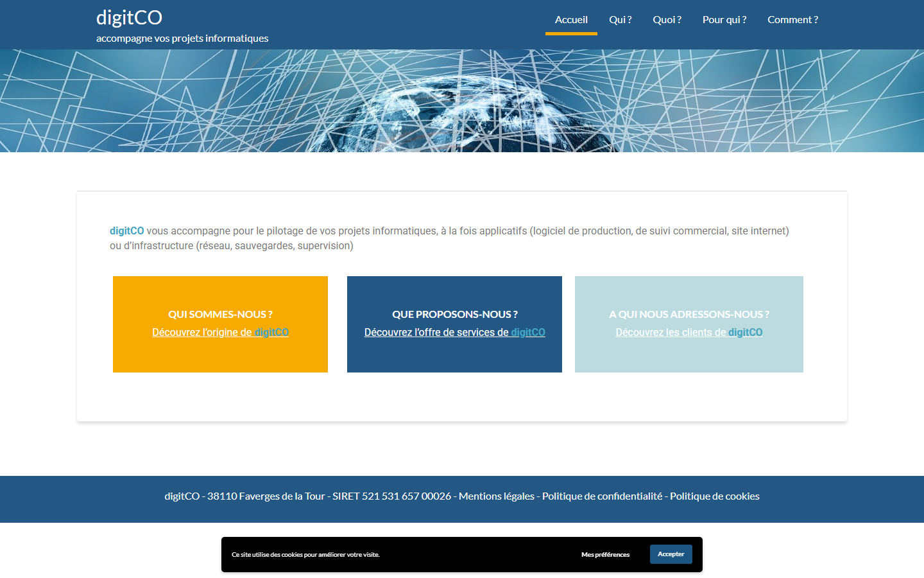Image resolution: width=924 pixels, height=578 pixels.
Task: Click the cookie notice message text
Action: coord(305,555)
